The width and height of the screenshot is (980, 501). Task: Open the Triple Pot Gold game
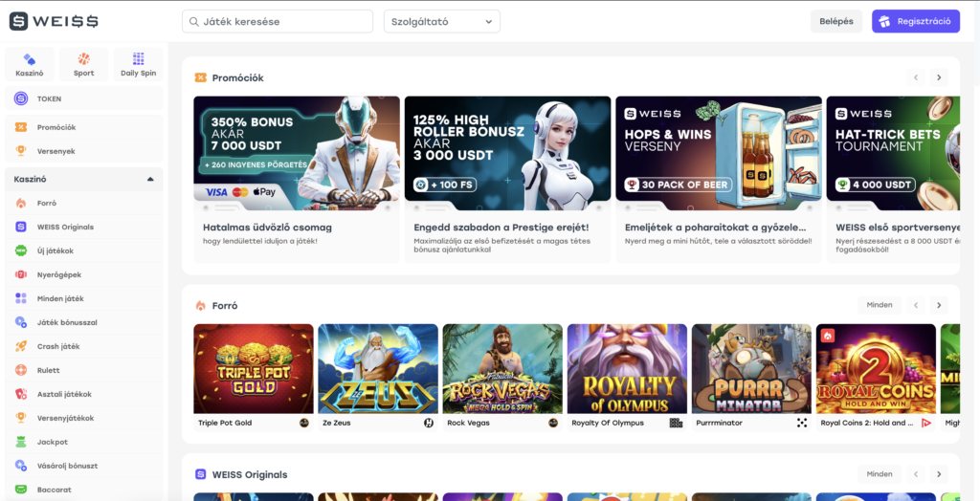pyautogui.click(x=254, y=368)
